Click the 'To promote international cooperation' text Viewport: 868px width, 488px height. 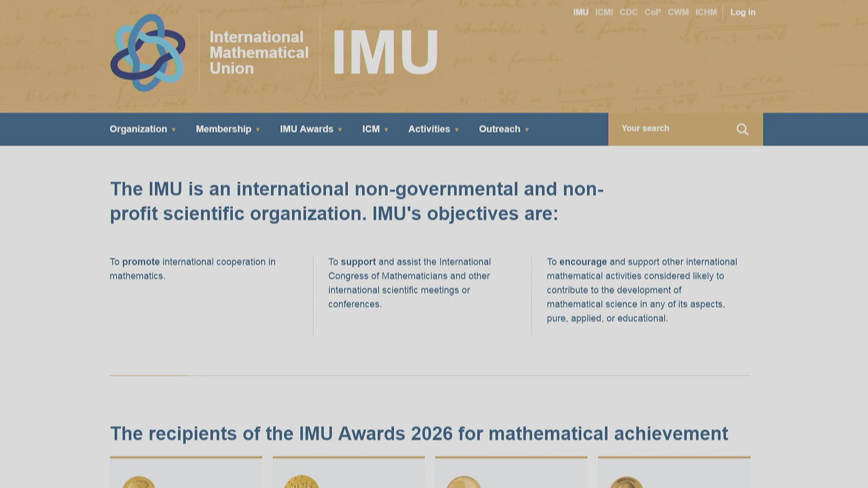click(193, 269)
